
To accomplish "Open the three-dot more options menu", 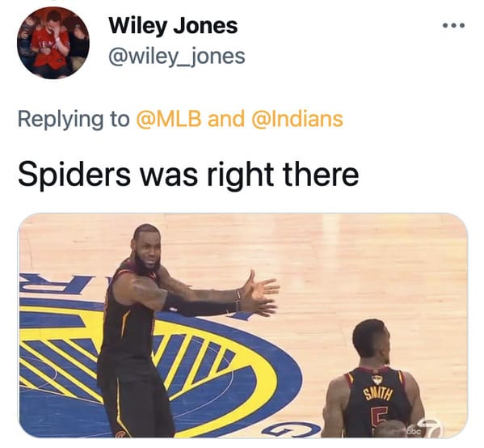I will click(x=453, y=26).
